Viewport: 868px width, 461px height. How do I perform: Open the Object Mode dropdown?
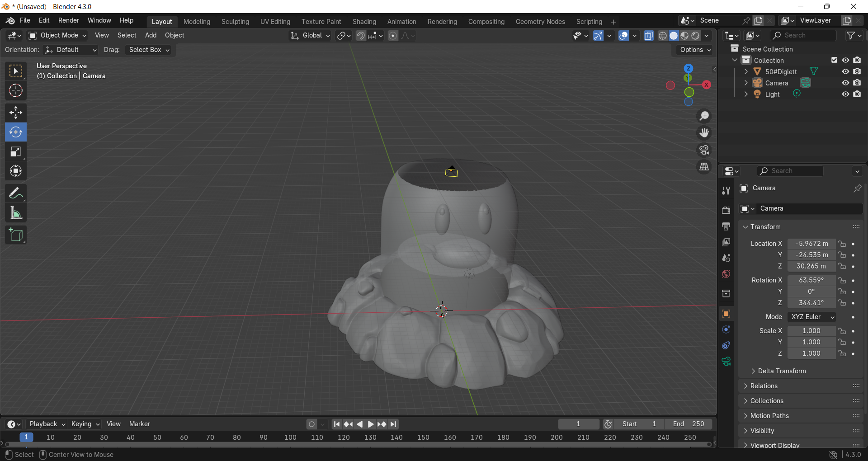57,35
